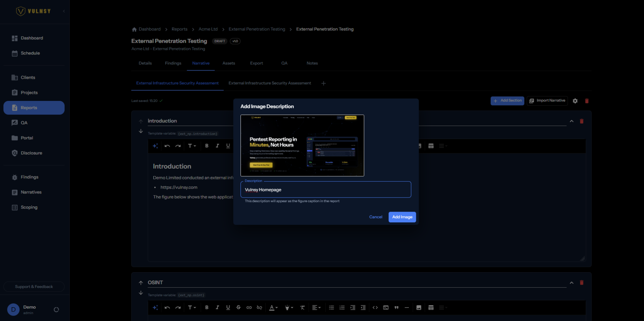Insert image via the OSINT toolbar
This screenshot has width=644, height=321.
pyautogui.click(x=419, y=308)
